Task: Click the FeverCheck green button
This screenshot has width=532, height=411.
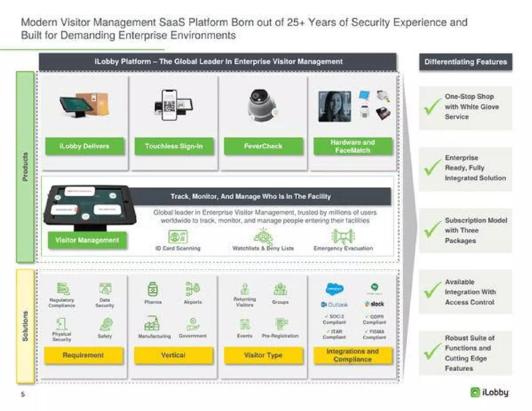Action: [x=263, y=146]
